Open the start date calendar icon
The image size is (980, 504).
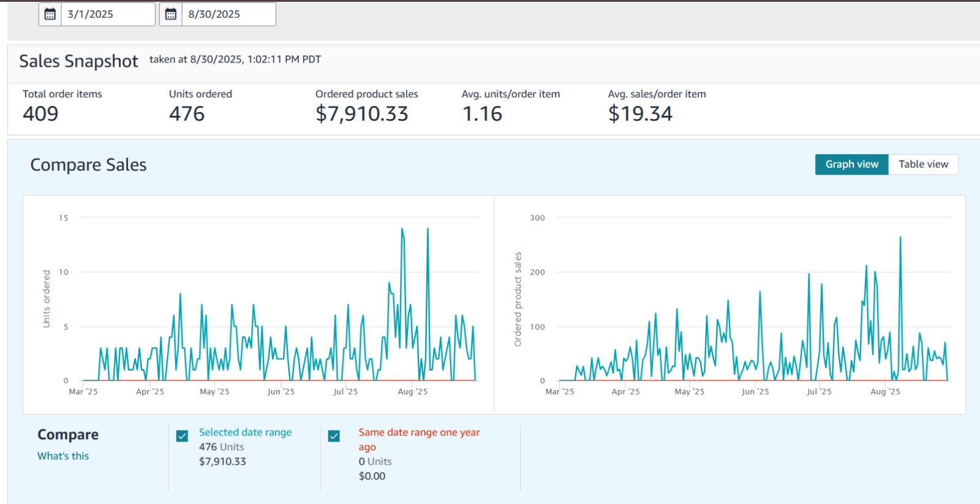50,14
